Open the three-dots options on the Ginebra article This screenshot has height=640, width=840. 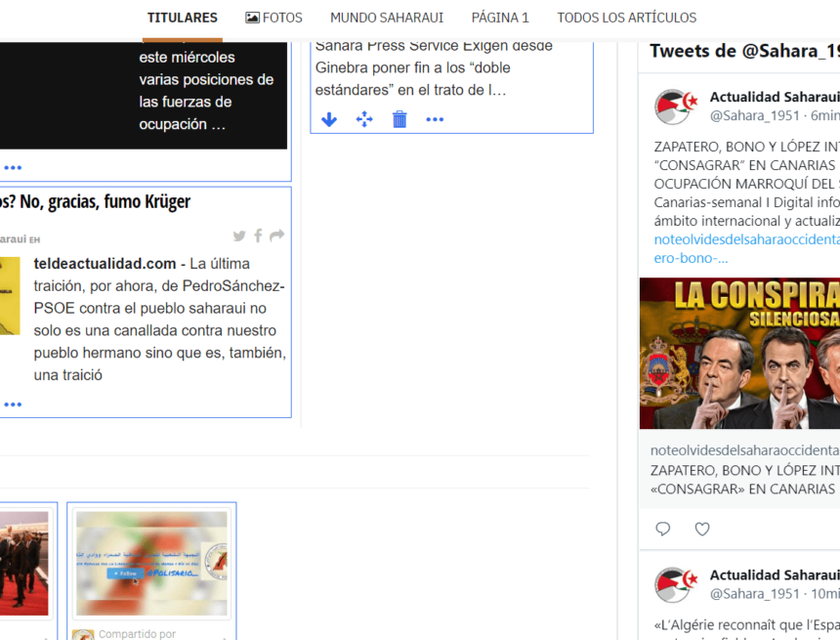point(435,119)
